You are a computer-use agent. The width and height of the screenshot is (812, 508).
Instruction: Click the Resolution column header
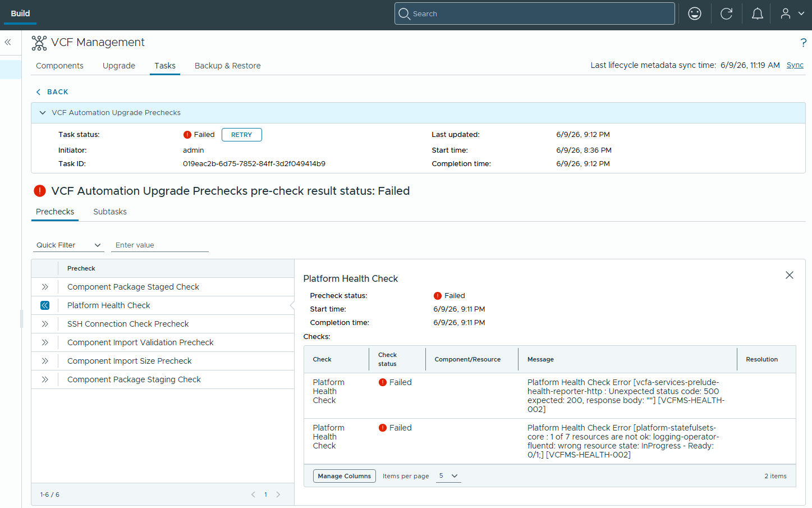coord(761,359)
